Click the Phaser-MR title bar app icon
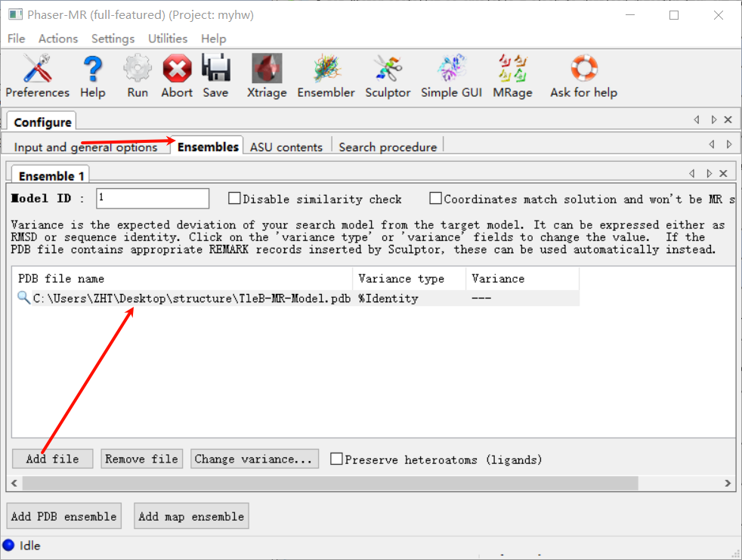 [x=15, y=14]
